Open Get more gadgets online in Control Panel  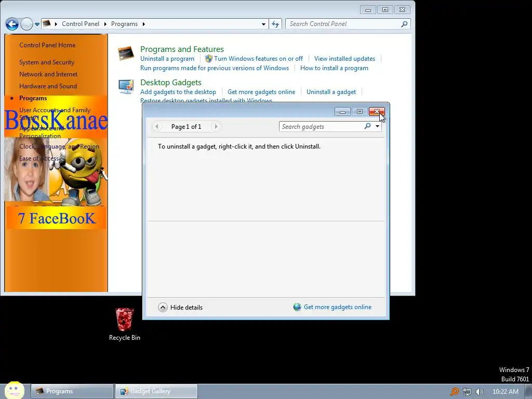(x=261, y=92)
